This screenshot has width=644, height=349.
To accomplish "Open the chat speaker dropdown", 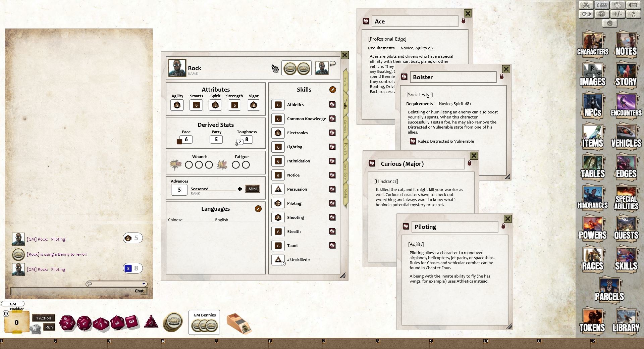I will coord(116,284).
